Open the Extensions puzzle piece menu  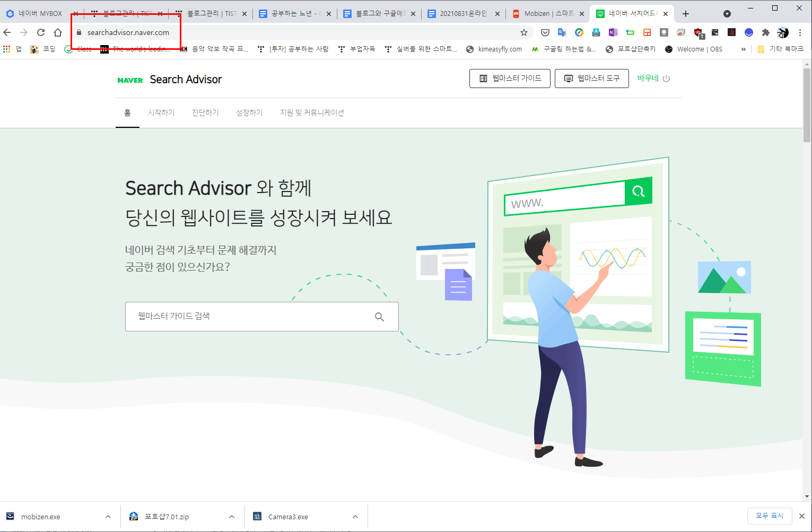(x=766, y=32)
